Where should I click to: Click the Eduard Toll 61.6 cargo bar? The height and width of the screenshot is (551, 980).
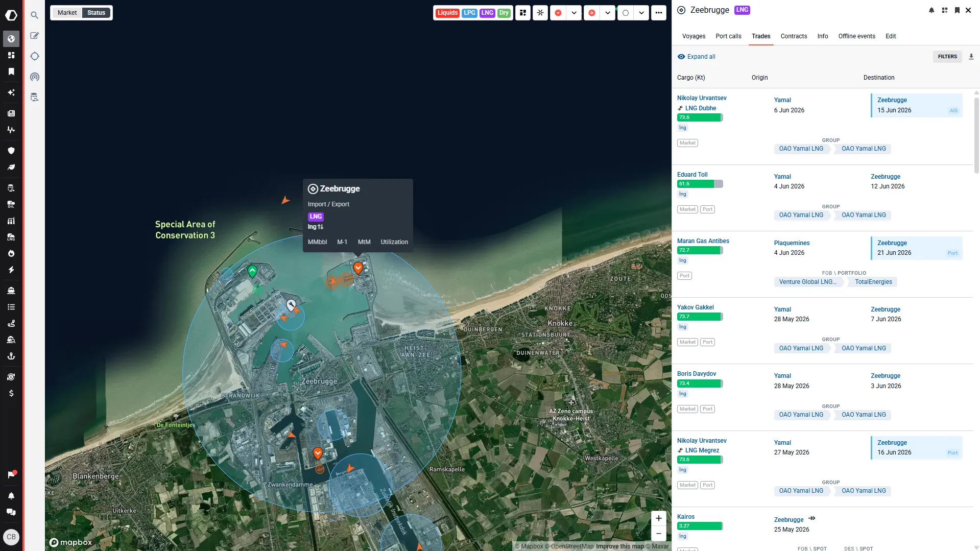tap(700, 184)
